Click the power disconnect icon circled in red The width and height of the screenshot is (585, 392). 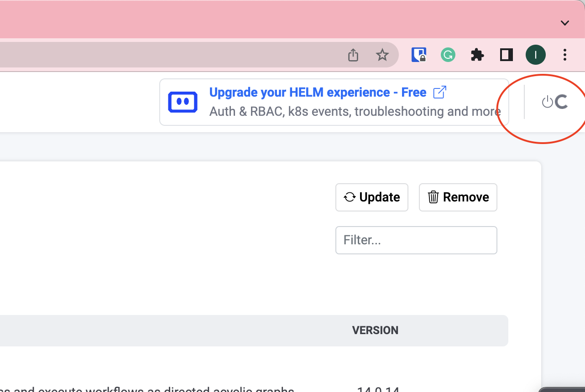tap(548, 102)
